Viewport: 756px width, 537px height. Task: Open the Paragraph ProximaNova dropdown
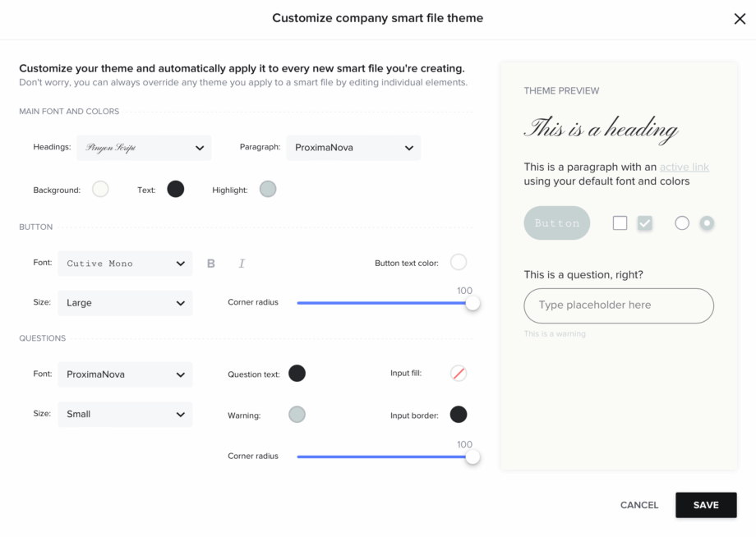pyautogui.click(x=353, y=148)
